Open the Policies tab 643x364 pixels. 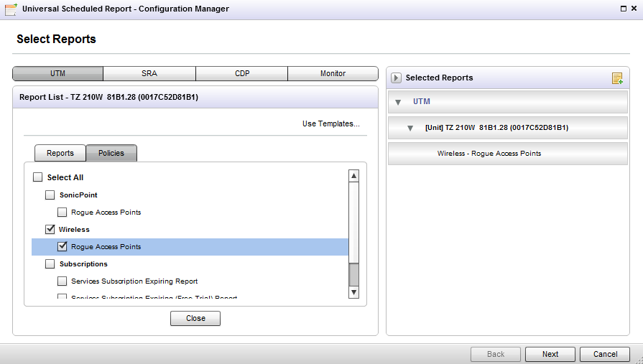click(111, 153)
